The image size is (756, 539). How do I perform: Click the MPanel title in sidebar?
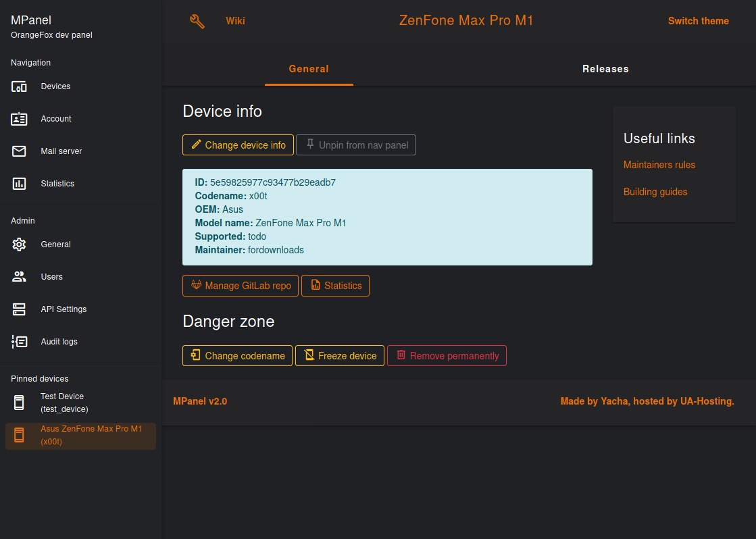[31, 20]
